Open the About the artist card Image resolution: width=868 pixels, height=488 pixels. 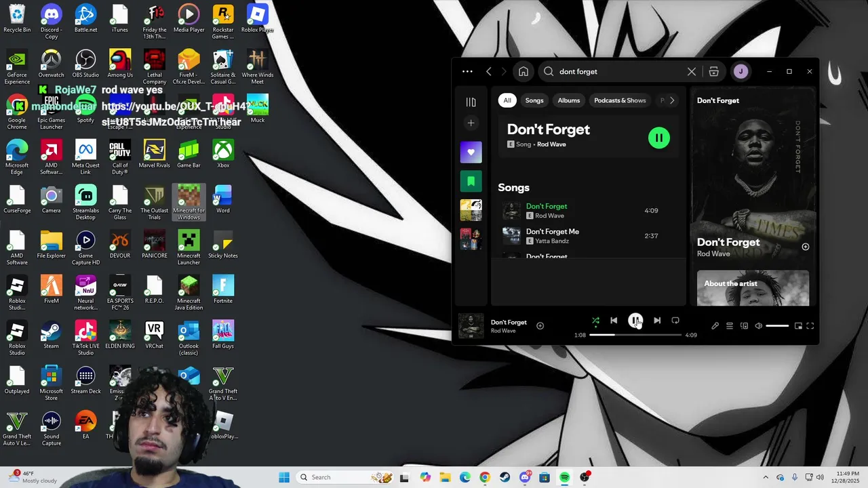pos(753,288)
